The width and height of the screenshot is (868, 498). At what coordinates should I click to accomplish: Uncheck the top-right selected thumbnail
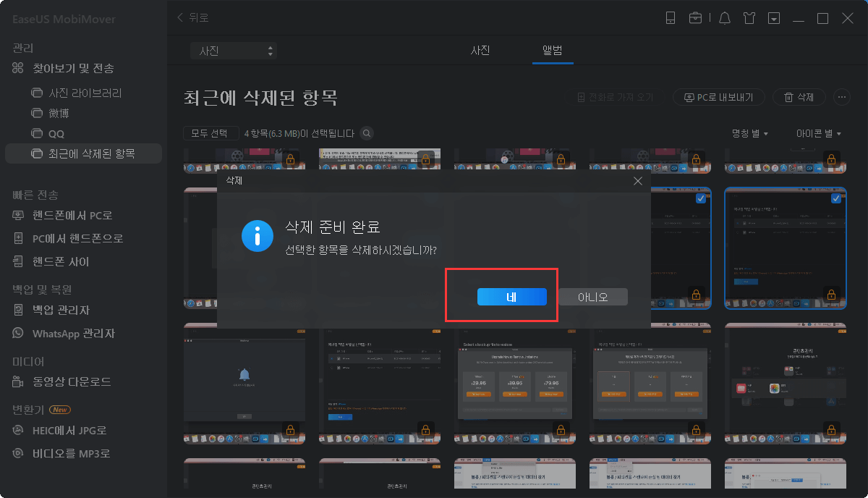835,197
